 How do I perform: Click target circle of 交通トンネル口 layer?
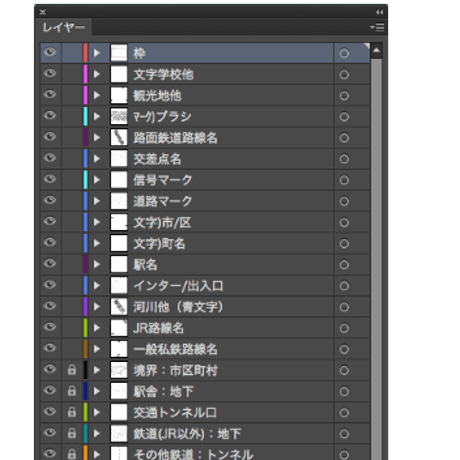coord(344,413)
